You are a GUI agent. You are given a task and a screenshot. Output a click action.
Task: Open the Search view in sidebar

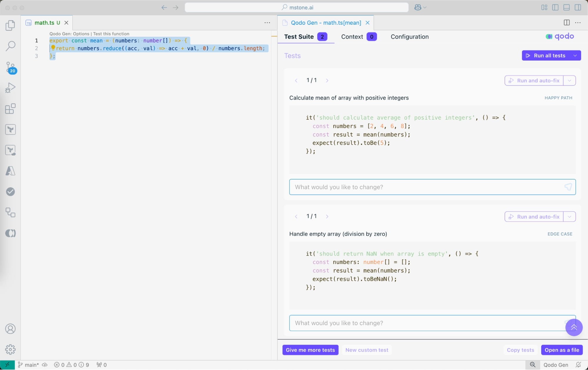click(10, 46)
